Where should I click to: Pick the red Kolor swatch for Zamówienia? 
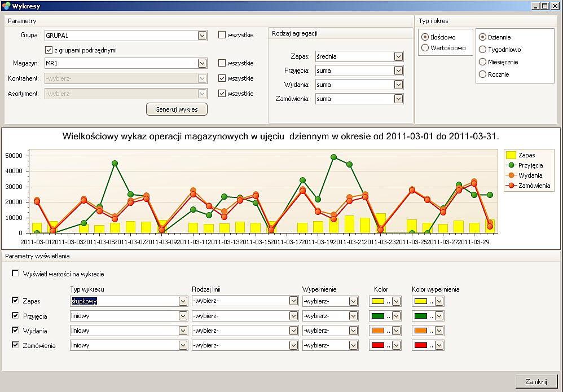coord(378,345)
